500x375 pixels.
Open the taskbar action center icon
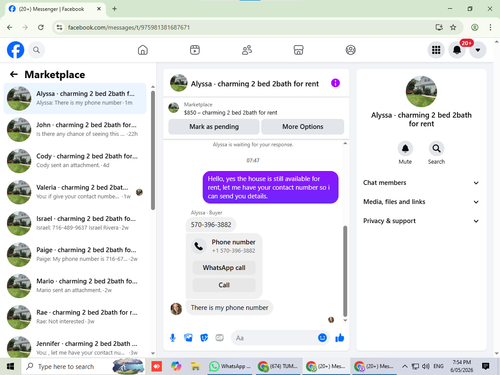(486, 366)
